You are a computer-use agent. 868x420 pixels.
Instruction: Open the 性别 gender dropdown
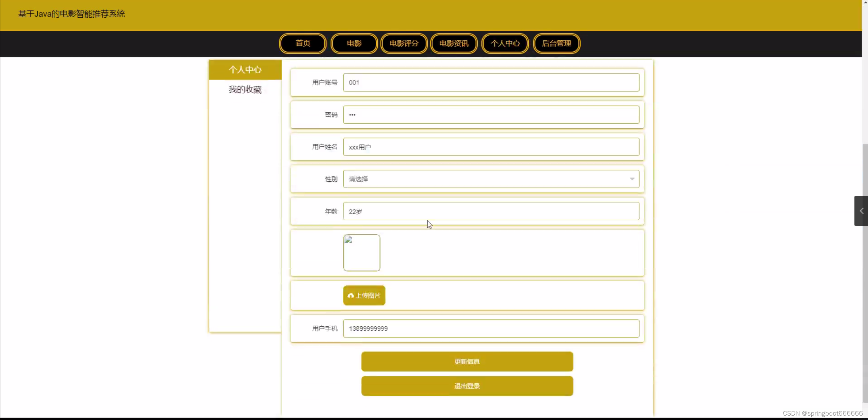click(x=491, y=179)
